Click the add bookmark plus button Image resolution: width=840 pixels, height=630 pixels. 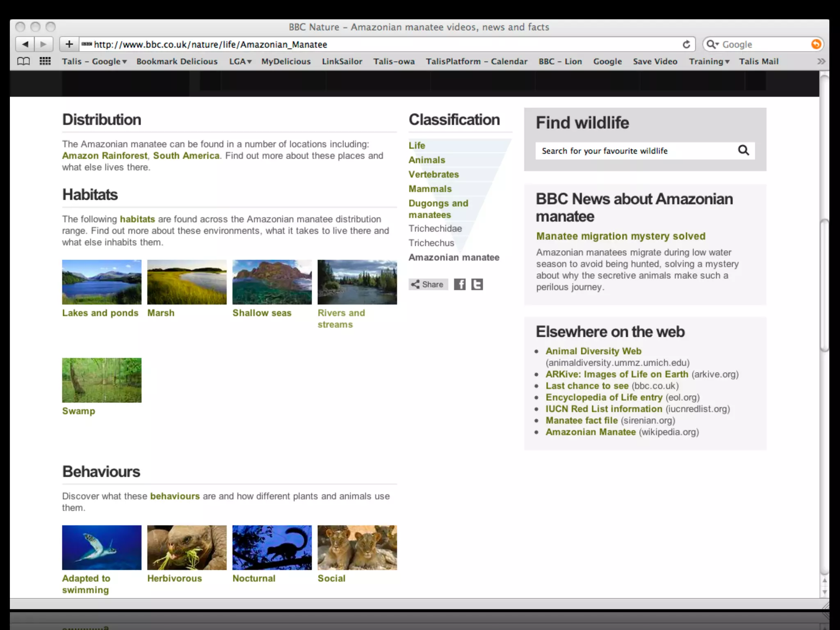[x=69, y=44]
